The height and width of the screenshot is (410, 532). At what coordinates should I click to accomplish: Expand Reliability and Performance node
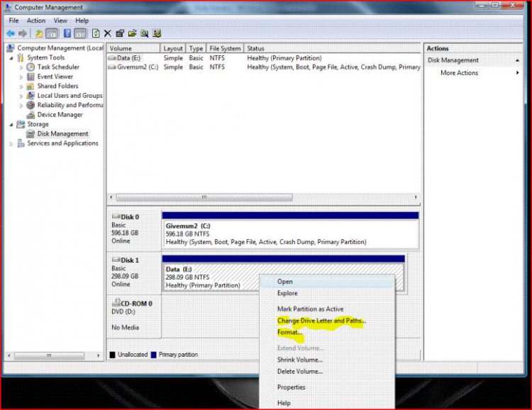[21, 105]
